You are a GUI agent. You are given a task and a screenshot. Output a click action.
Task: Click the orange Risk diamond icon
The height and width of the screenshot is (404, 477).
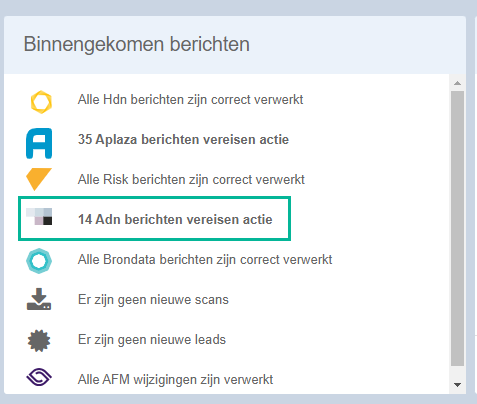click(39, 179)
